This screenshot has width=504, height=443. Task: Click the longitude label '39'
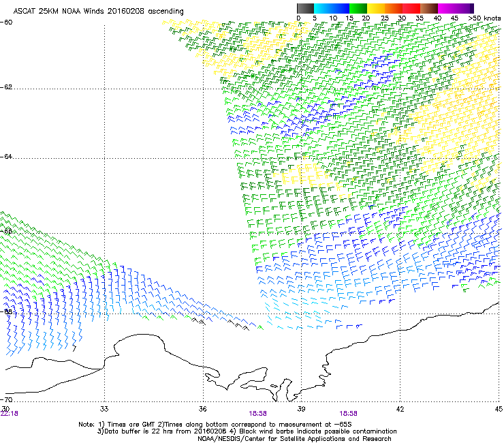[x=301, y=409]
